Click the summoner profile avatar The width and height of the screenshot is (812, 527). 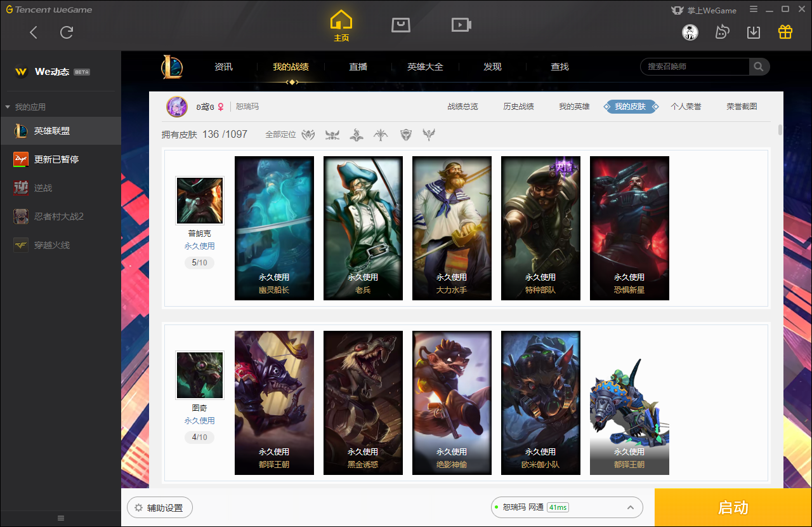(177, 107)
